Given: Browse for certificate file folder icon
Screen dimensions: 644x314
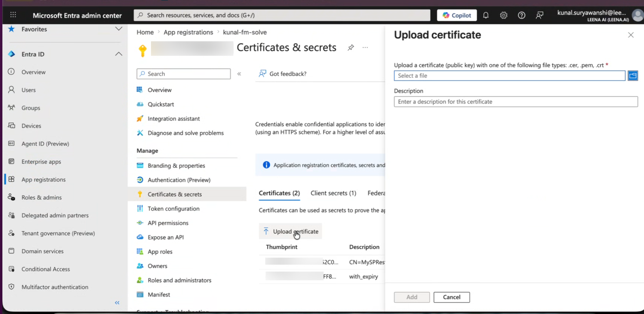Looking at the screenshot, I should coord(633,75).
